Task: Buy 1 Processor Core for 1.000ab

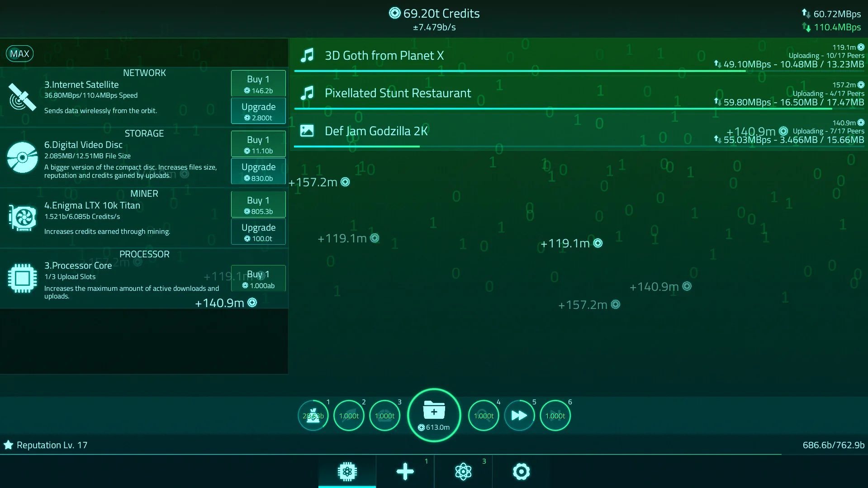Action: click(x=258, y=279)
